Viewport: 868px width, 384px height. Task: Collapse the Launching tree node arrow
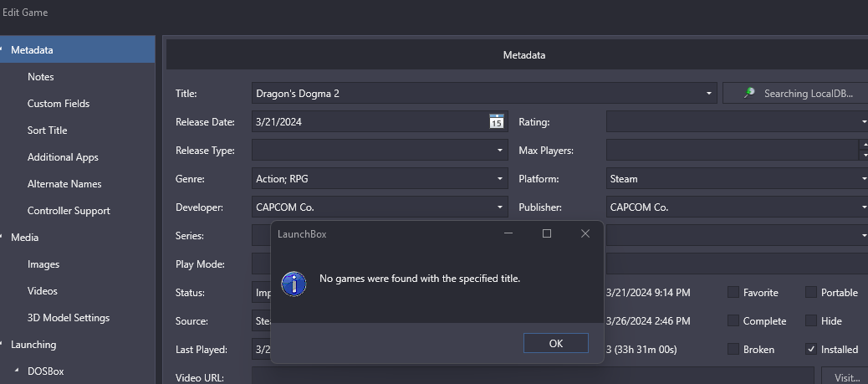pyautogui.click(x=2, y=345)
